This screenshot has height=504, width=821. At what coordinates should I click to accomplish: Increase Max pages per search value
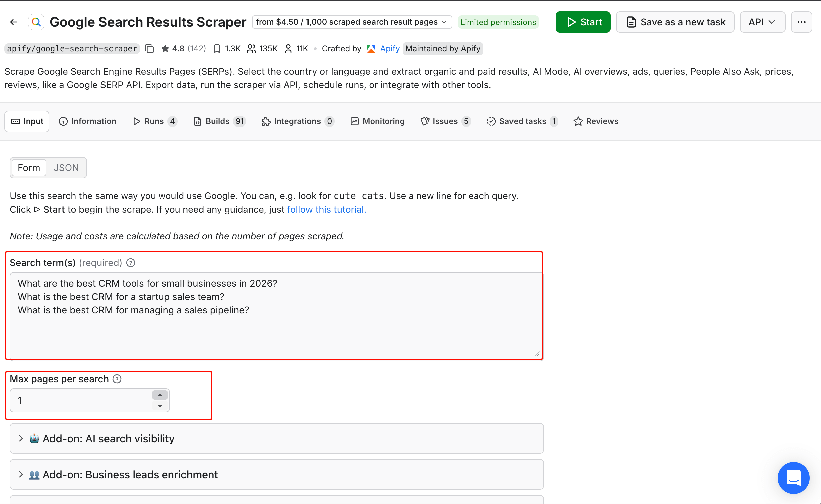click(x=160, y=395)
